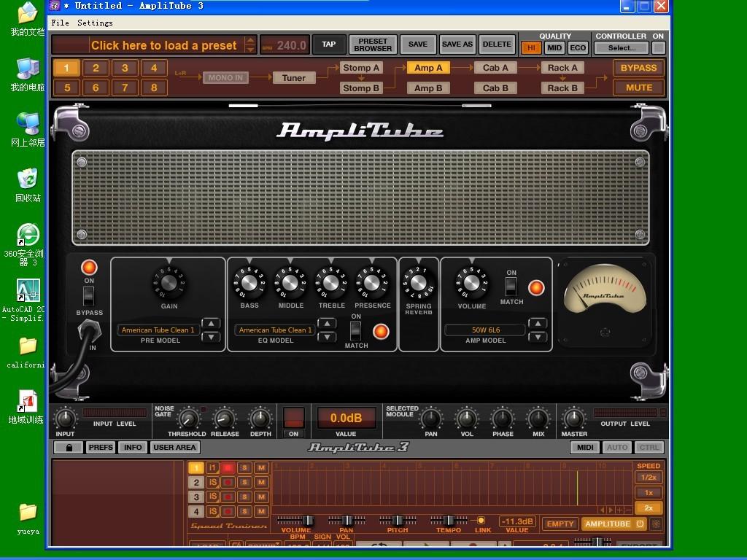Click the MIDI button

(585, 448)
